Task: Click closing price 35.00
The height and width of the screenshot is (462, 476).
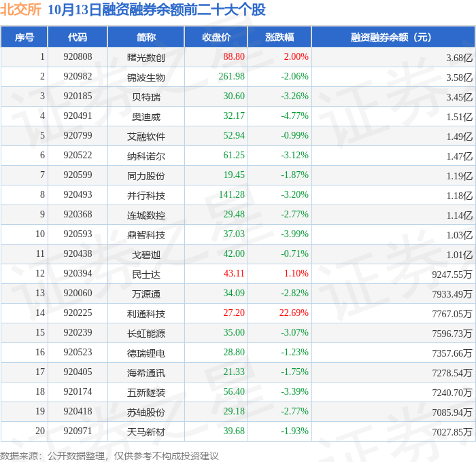Action: [x=234, y=333]
